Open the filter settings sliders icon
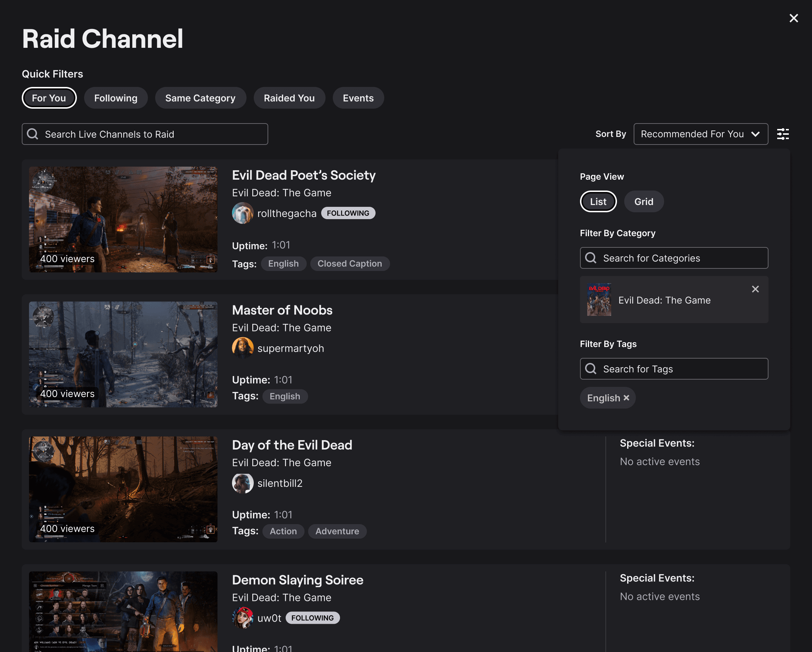Image resolution: width=812 pixels, height=652 pixels. [x=783, y=134]
